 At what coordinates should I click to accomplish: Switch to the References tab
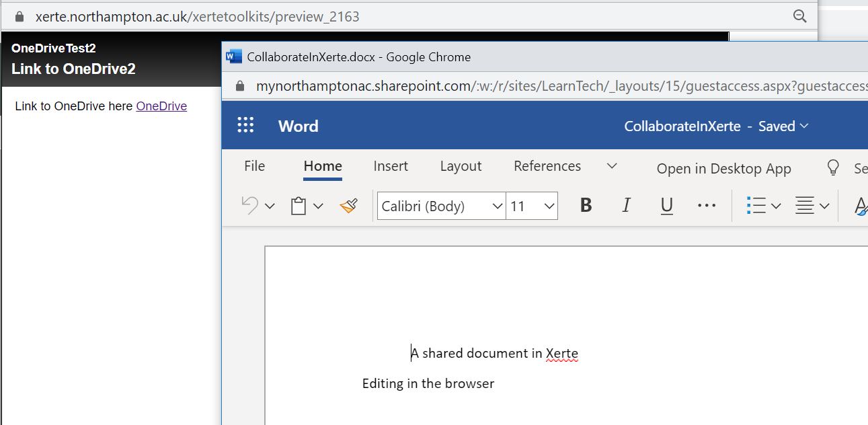(x=547, y=166)
